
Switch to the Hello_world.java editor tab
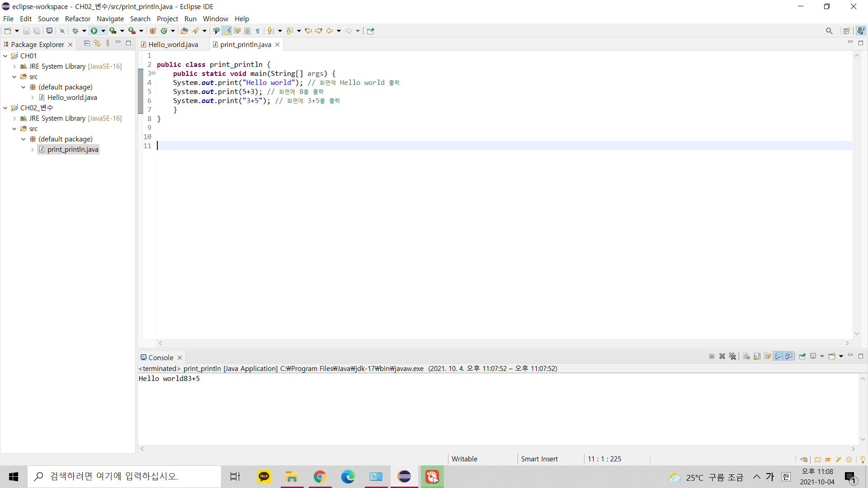pyautogui.click(x=173, y=44)
